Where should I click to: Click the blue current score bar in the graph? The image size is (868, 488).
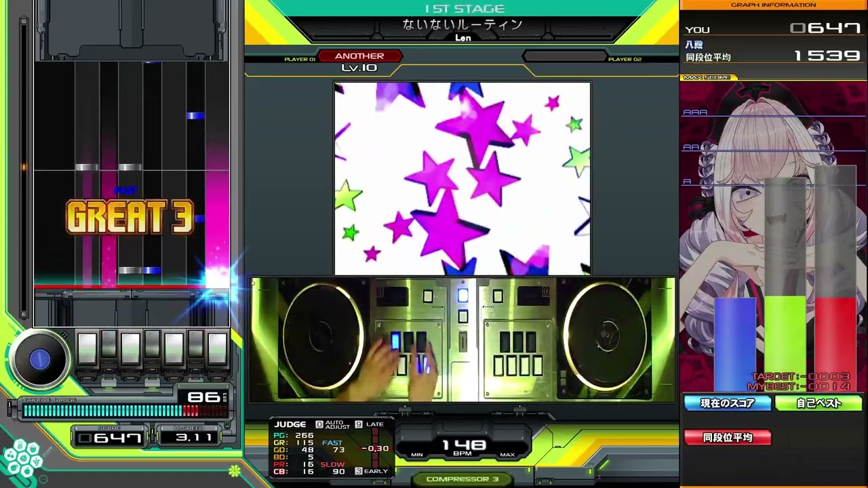734,345
